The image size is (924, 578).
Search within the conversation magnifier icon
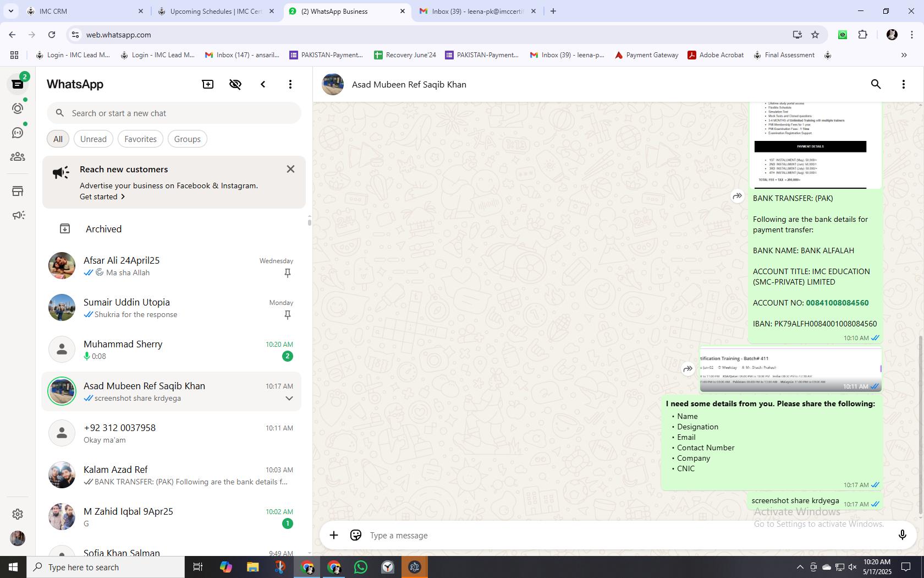(x=876, y=84)
